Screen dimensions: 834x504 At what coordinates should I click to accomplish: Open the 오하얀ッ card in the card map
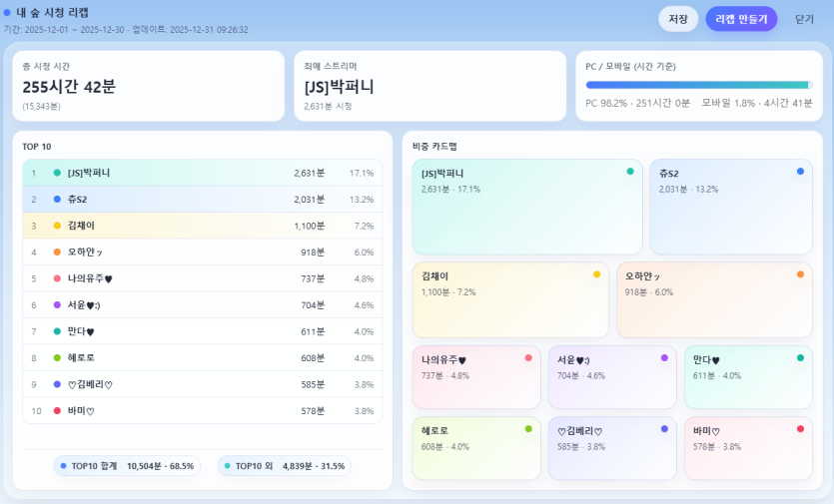[x=713, y=300]
